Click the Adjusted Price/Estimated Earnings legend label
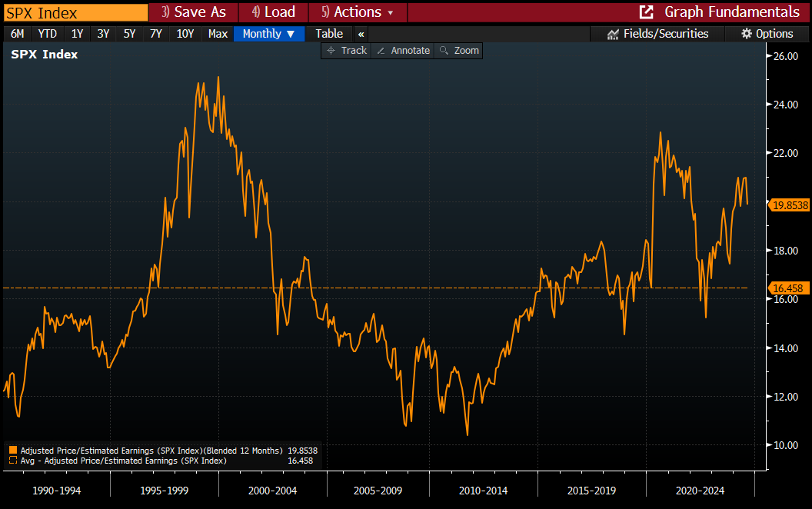Viewport: 812px width, 509px height. click(151, 451)
